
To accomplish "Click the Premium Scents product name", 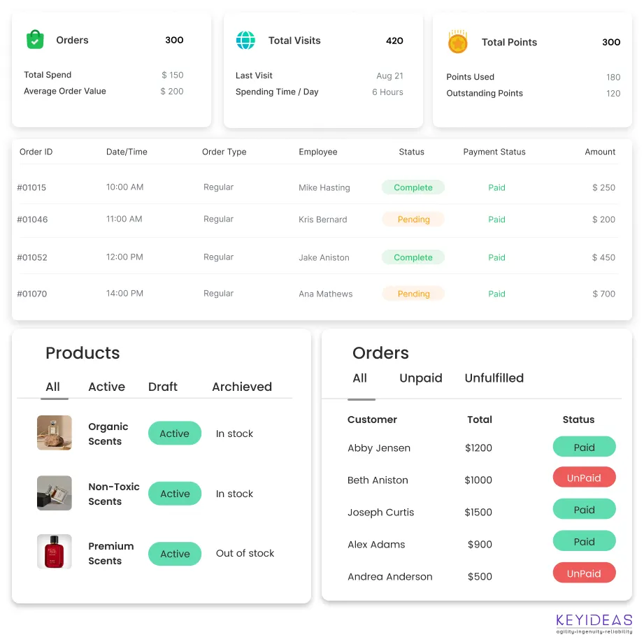I will [x=111, y=553].
